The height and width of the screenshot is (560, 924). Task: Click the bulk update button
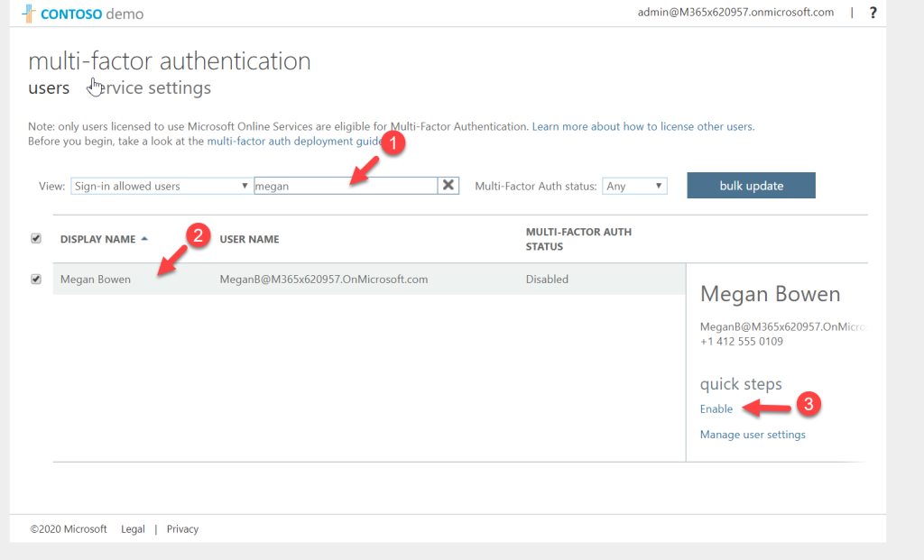click(751, 185)
